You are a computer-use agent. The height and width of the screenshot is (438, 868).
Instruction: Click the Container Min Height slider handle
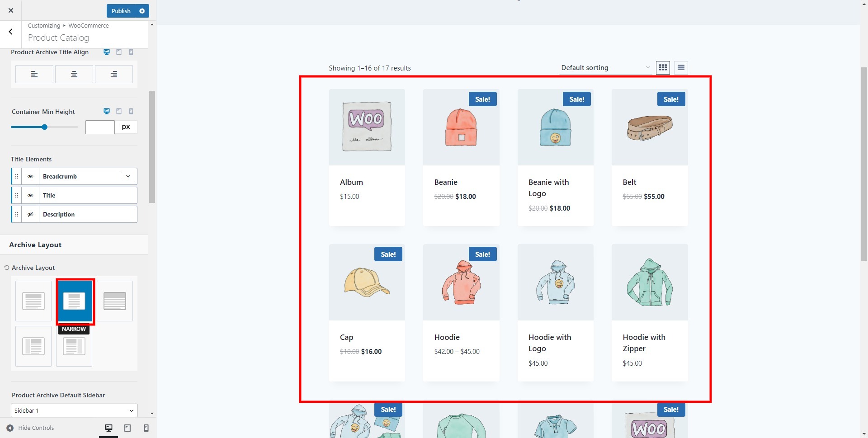click(44, 127)
